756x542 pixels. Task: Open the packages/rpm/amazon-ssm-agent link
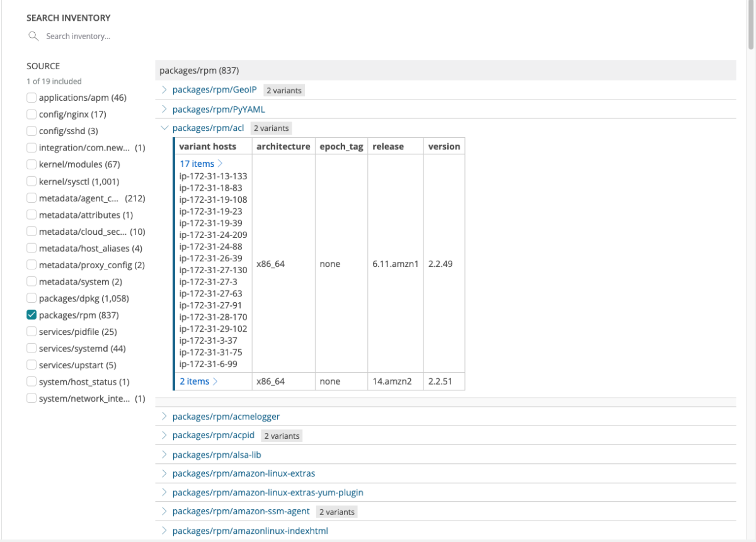click(x=241, y=511)
